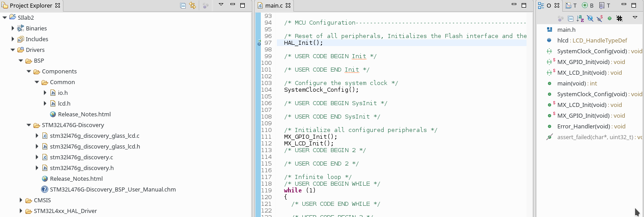This screenshot has height=217, width=644.
Task: Toggle Hide Static Members in Outline
Action: tap(600, 18)
